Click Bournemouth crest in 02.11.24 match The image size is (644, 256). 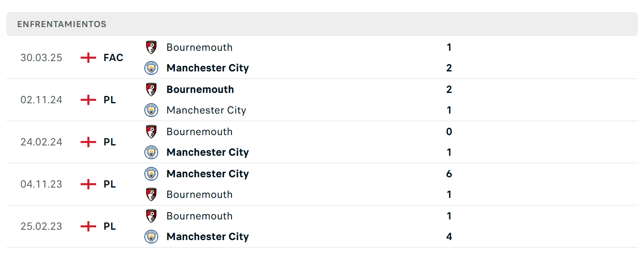coord(151,89)
